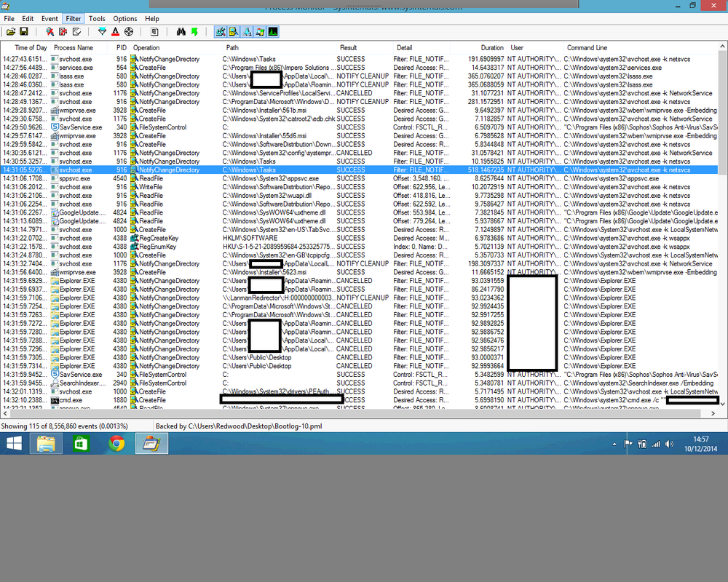The image size is (728, 582).
Task: Click the lsass.exe row at 14:28:46.0287
Action: tap(360, 76)
